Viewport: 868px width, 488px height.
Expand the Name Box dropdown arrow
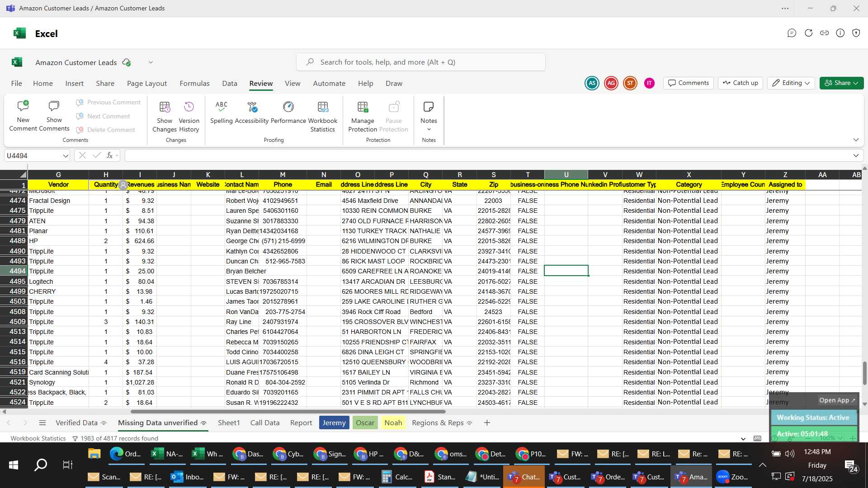click(66, 156)
